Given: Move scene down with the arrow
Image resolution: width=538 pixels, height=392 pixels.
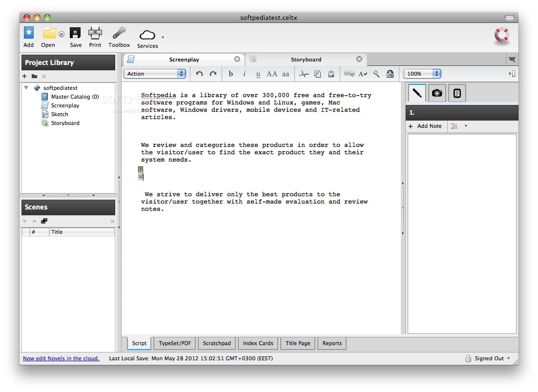Looking at the screenshot, I should pyautogui.click(x=25, y=221).
